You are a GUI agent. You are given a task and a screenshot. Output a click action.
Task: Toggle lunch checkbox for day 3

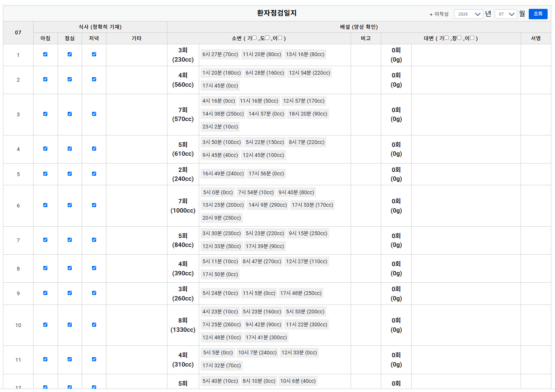[69, 114]
